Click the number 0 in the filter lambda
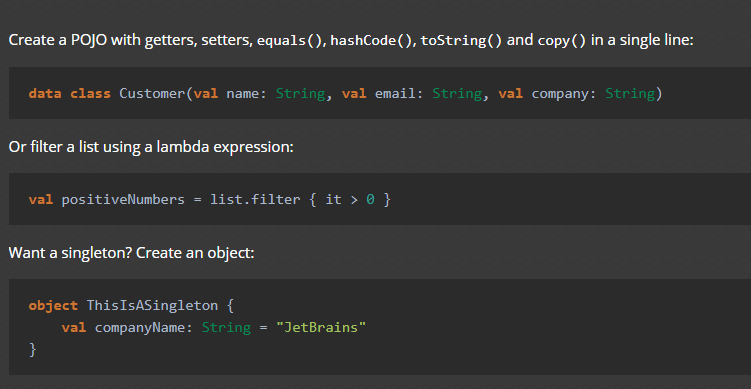This screenshot has width=751, height=389. (x=370, y=199)
